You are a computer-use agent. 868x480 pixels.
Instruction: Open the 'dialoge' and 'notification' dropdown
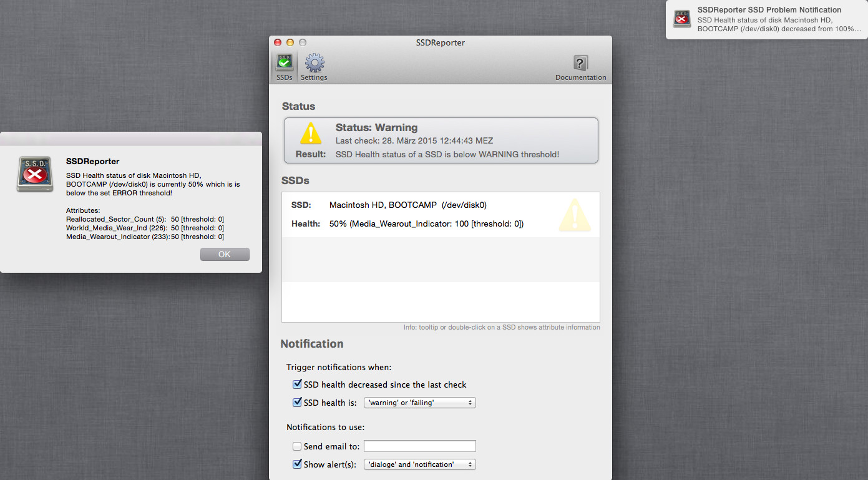[x=420, y=464]
